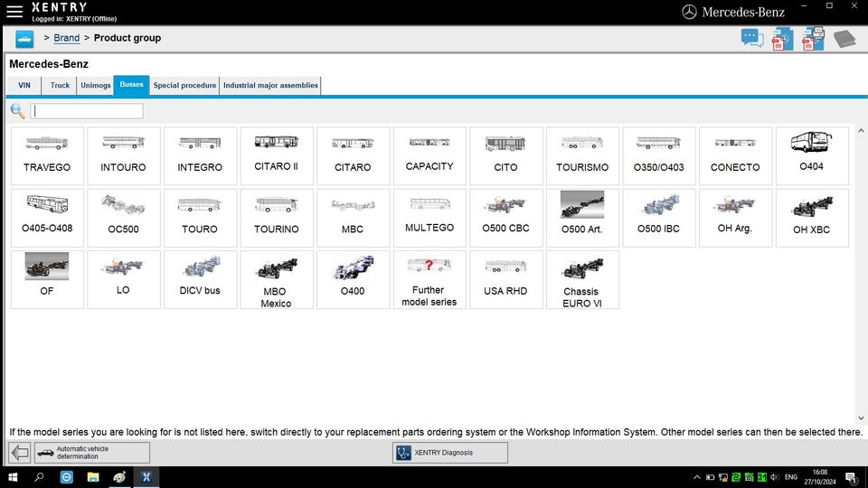The height and width of the screenshot is (488, 868).
Task: Select the INTEGRO bus model
Action: [200, 155]
